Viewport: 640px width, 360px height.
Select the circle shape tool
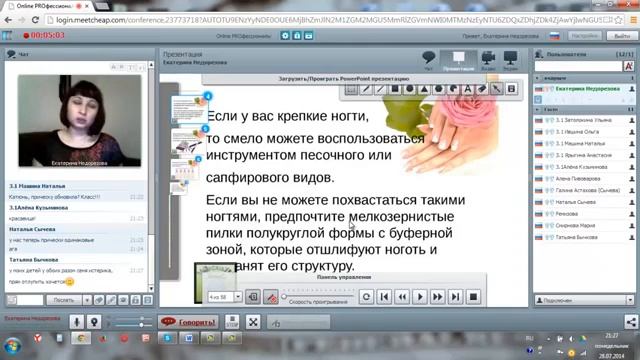[409, 89]
